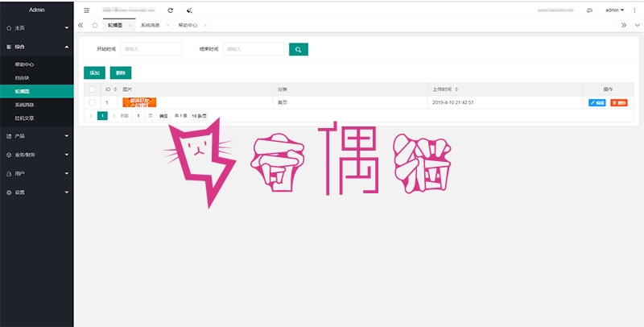Click the green 添加 button
The width and height of the screenshot is (644, 327).
click(94, 72)
